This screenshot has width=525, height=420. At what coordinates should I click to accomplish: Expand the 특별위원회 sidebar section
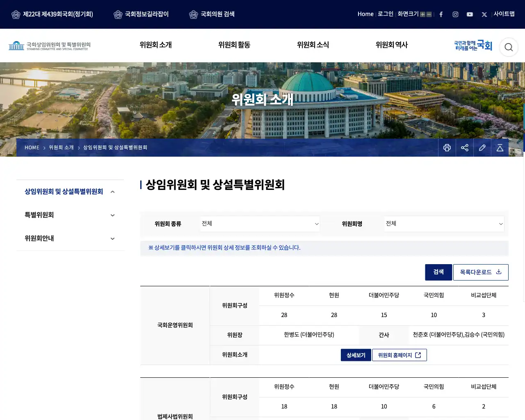(x=70, y=215)
